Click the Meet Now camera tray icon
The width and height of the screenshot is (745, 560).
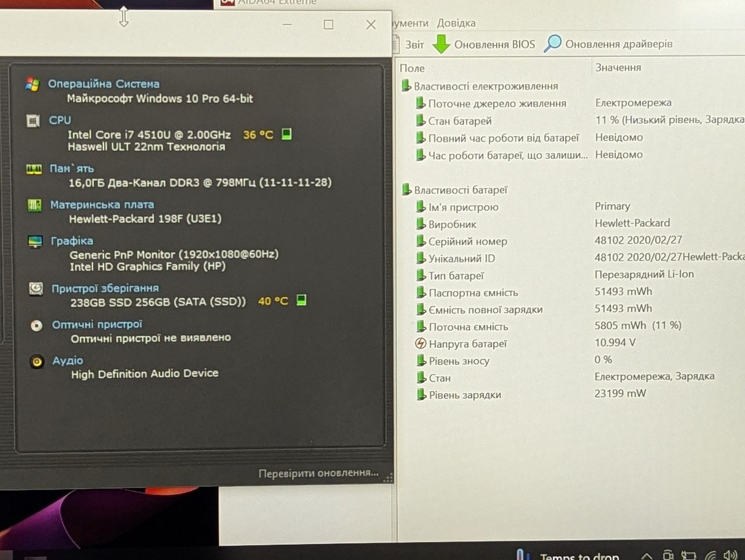click(x=669, y=555)
